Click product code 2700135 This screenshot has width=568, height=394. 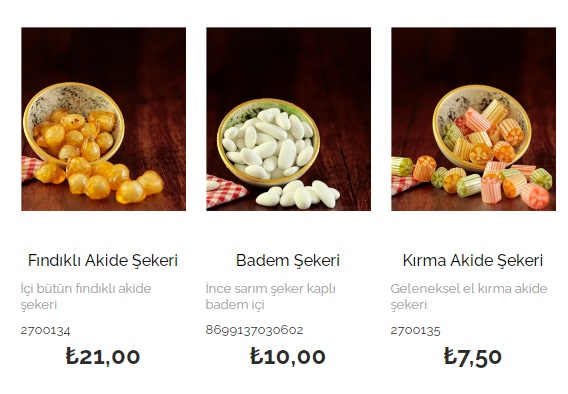click(415, 331)
